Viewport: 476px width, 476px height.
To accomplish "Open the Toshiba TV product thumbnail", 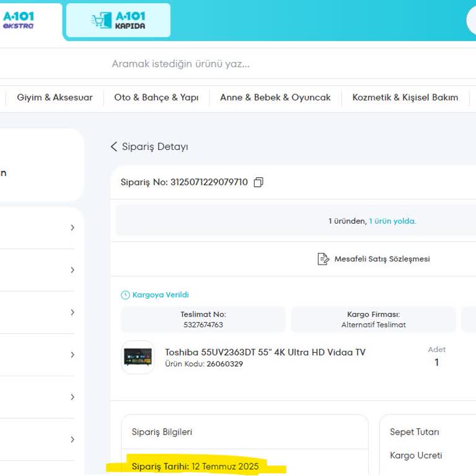I will tap(138, 357).
